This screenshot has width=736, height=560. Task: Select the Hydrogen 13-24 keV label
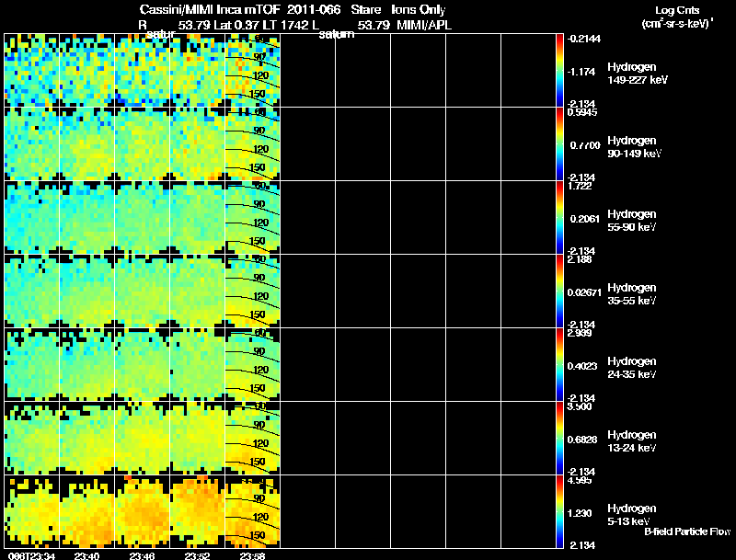pos(630,441)
